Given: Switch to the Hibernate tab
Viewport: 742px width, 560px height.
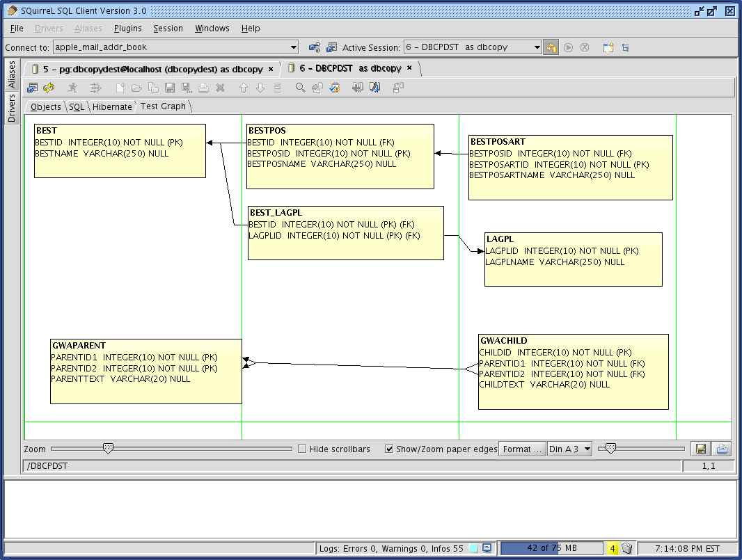Looking at the screenshot, I should [x=112, y=106].
